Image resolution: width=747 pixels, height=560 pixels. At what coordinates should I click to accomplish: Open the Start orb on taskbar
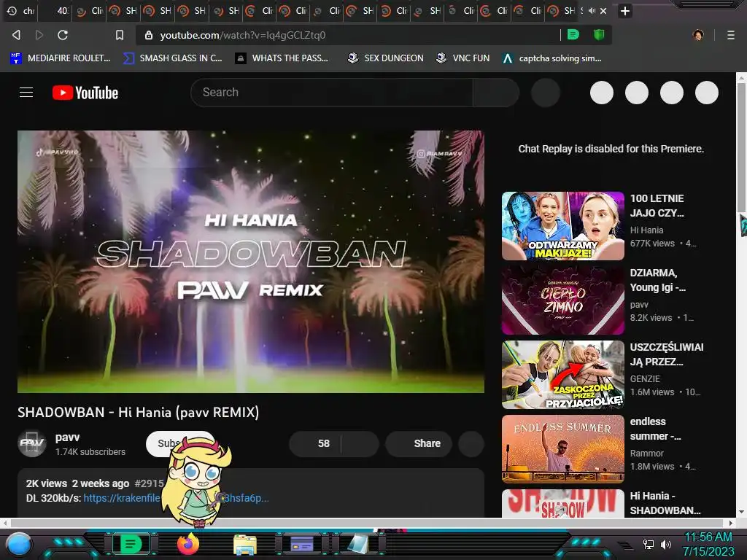coord(19,544)
